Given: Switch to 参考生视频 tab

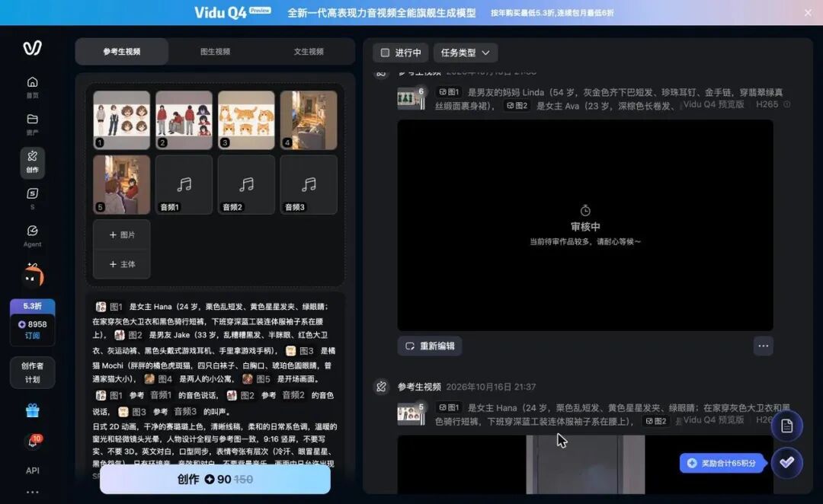Looking at the screenshot, I should (122, 52).
